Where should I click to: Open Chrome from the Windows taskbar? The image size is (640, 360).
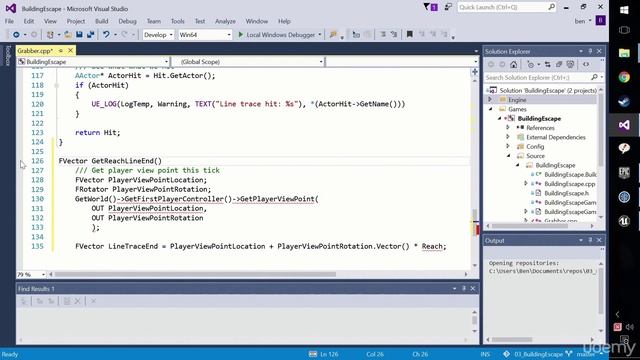click(x=624, y=77)
